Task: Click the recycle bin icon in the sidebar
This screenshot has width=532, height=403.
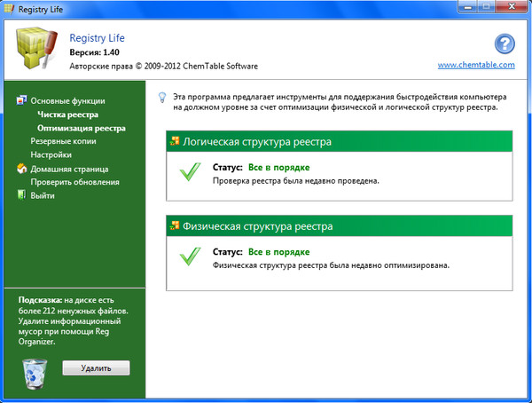Action: (34, 374)
